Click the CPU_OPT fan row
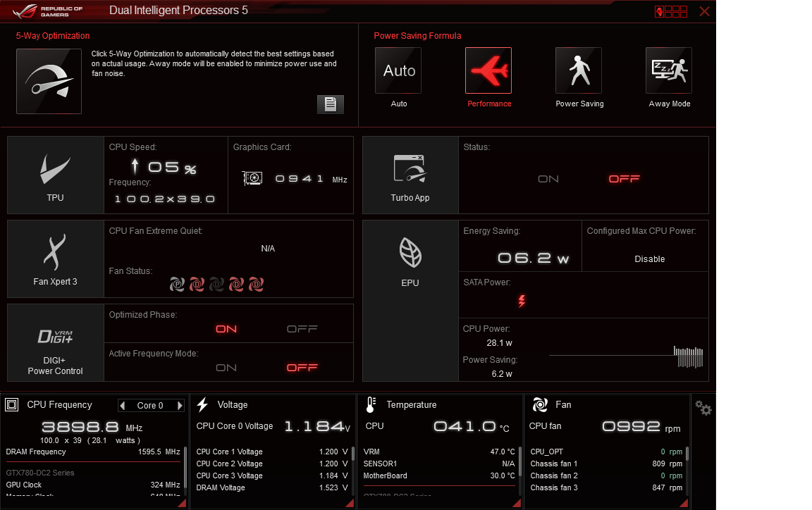 pyautogui.click(x=606, y=452)
